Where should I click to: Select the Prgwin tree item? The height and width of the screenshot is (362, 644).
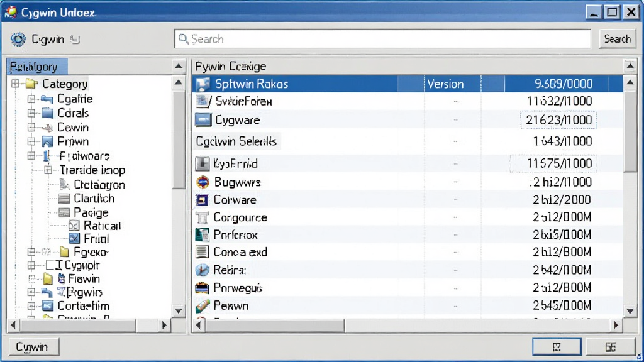tap(84, 292)
